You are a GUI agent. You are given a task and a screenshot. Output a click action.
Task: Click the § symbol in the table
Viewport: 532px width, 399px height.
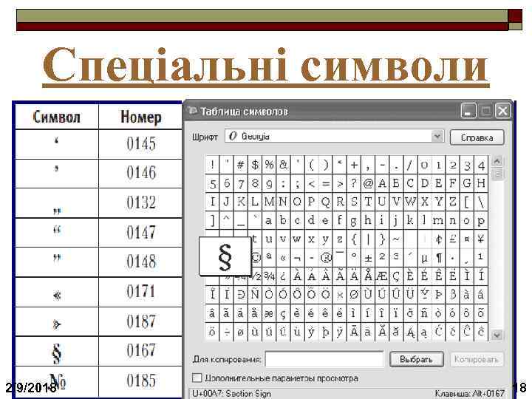(57, 353)
